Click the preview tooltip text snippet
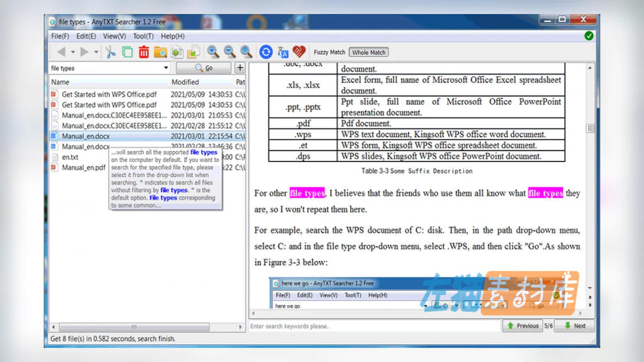The width and height of the screenshot is (644, 362). tap(165, 178)
